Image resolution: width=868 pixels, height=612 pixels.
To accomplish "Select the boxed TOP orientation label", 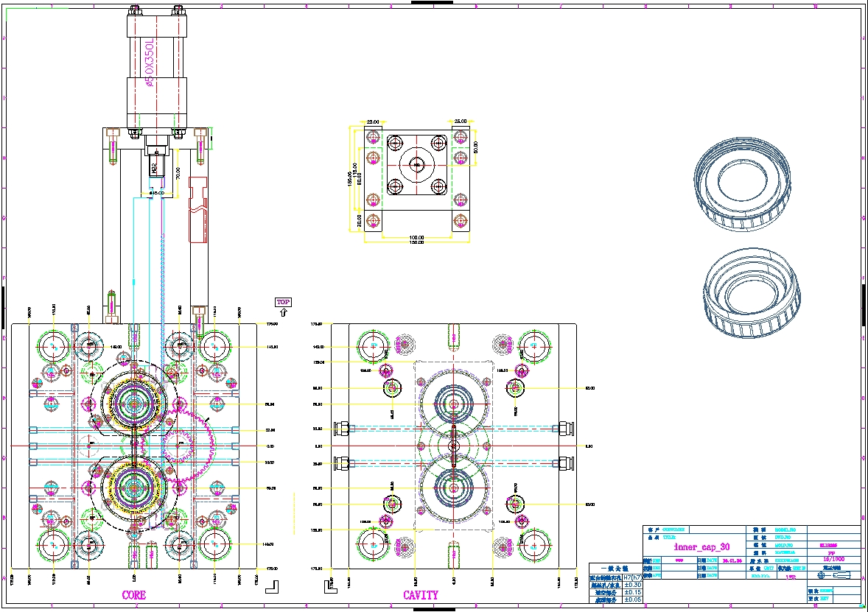I will [x=283, y=302].
